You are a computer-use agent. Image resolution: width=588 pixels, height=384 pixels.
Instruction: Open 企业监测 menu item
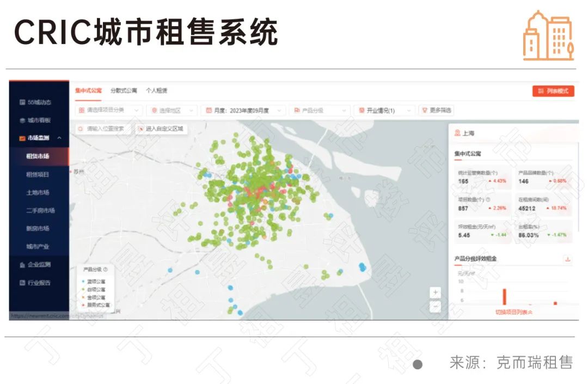pyautogui.click(x=39, y=265)
